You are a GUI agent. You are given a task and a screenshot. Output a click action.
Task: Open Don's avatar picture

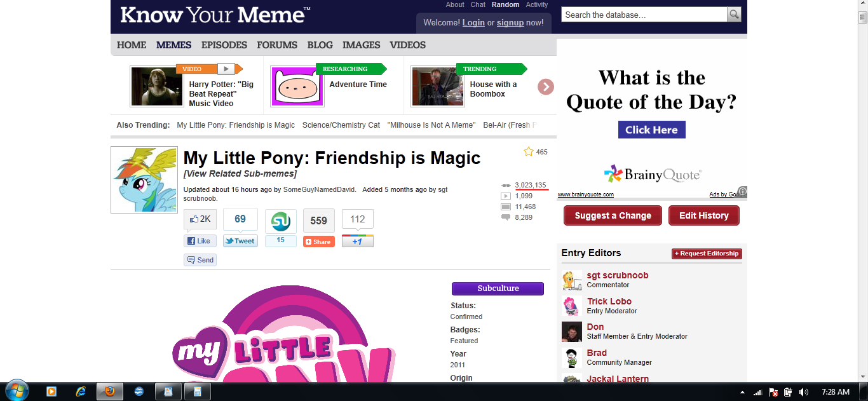point(572,332)
